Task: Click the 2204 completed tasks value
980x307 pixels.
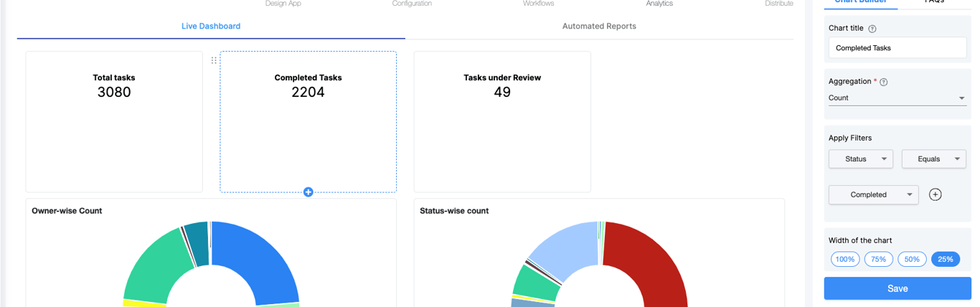Action: pos(308,92)
